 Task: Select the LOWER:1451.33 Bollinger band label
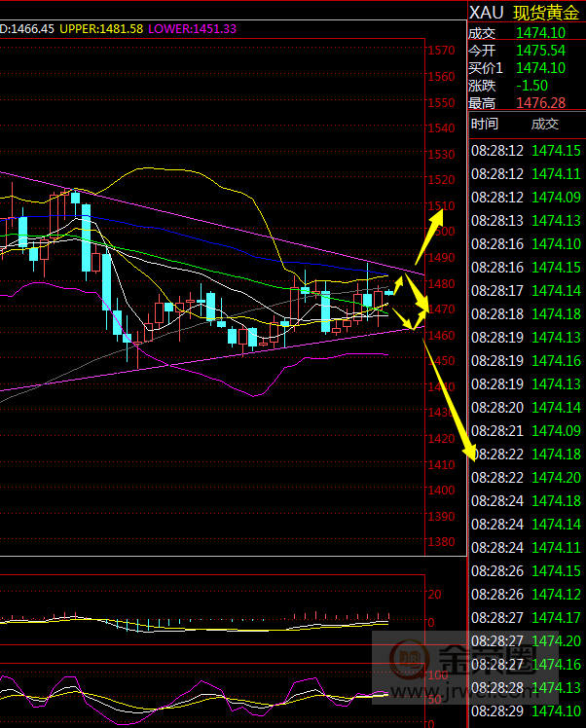[192, 29]
